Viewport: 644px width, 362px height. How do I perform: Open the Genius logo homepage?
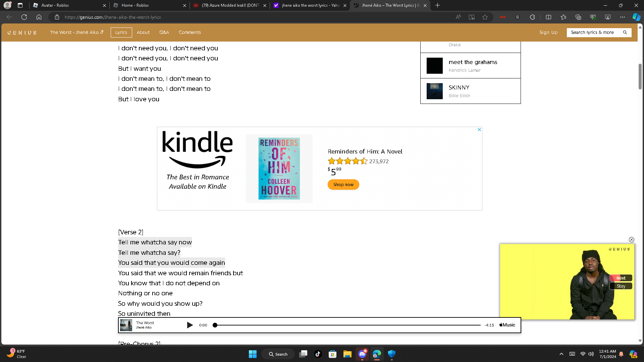click(x=22, y=33)
